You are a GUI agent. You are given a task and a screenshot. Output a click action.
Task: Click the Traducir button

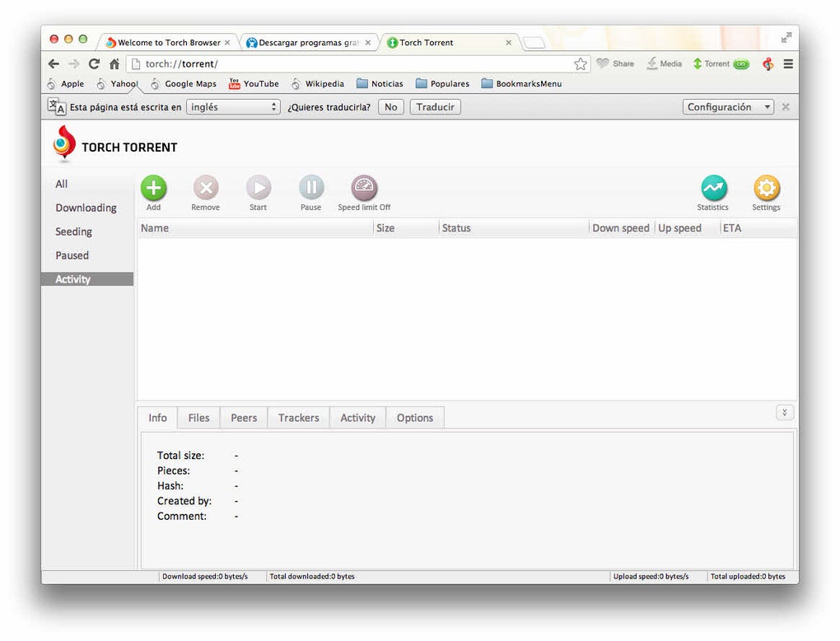pyautogui.click(x=435, y=106)
